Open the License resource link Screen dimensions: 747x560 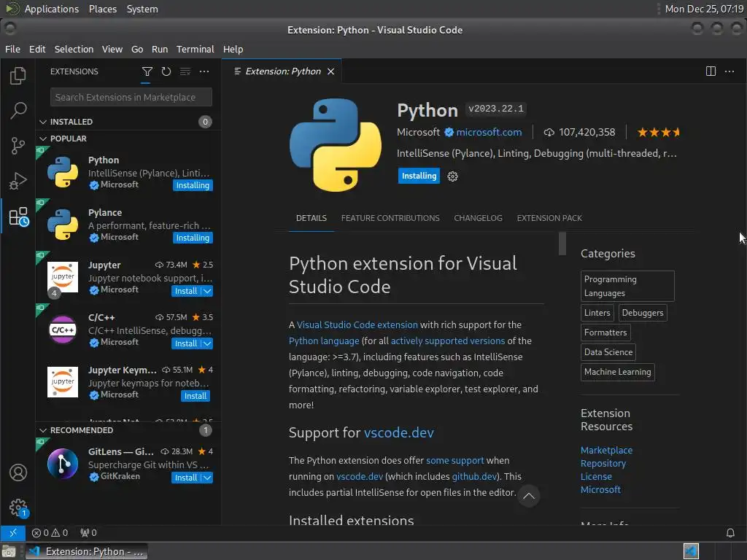[x=596, y=477]
